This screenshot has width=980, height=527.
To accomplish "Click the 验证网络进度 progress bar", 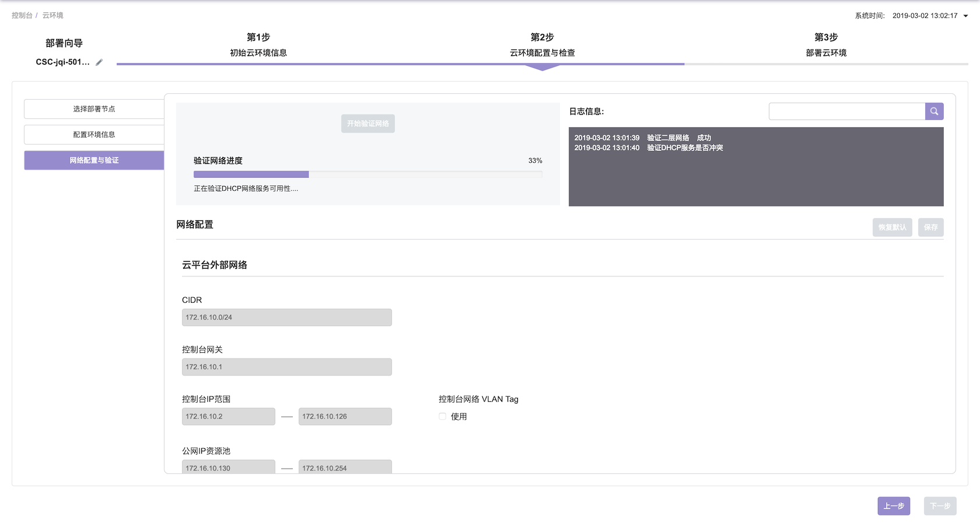I will [367, 174].
